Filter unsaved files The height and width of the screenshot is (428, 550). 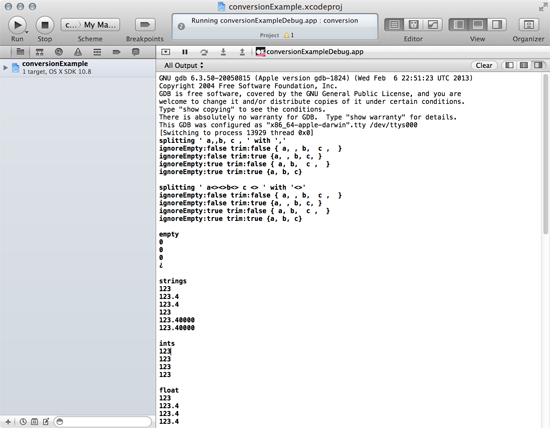click(x=46, y=422)
